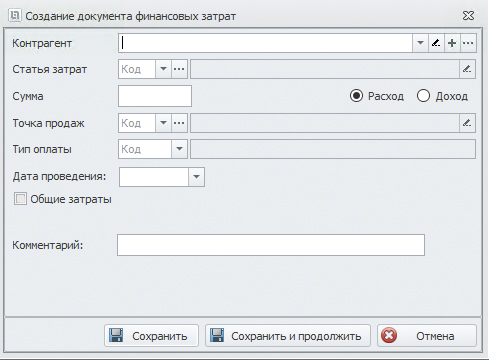Select the Расход radio button
The image size is (489, 360).
point(356,96)
